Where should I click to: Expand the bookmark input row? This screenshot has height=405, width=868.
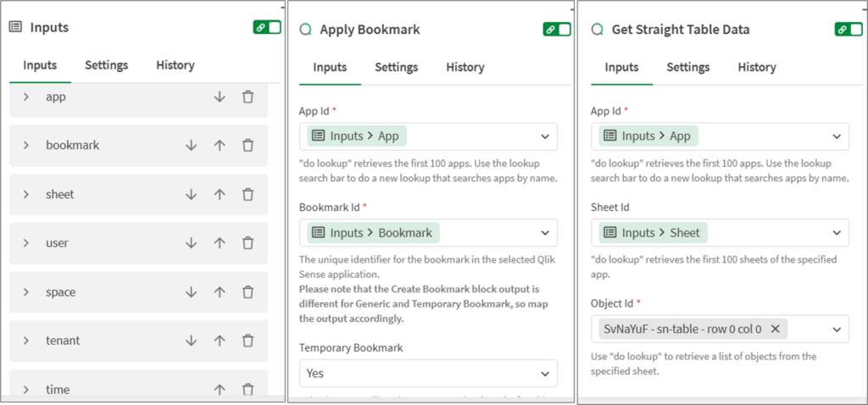click(26, 146)
